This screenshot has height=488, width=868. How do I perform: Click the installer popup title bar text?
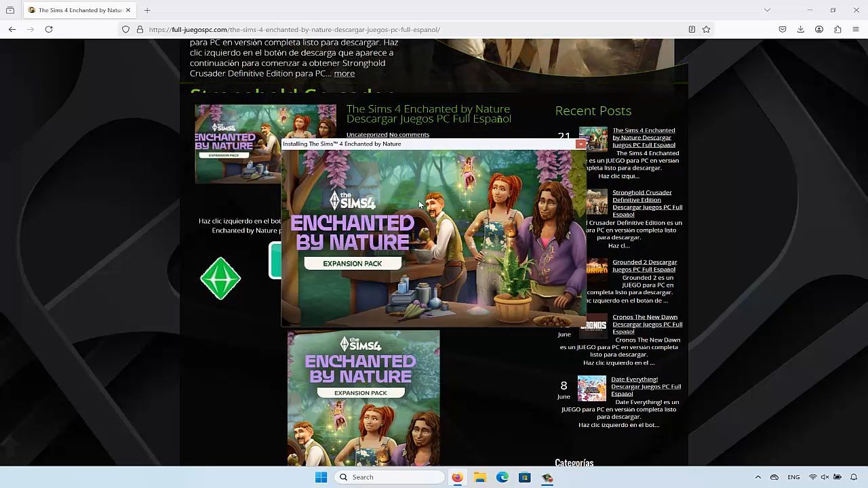tap(342, 144)
